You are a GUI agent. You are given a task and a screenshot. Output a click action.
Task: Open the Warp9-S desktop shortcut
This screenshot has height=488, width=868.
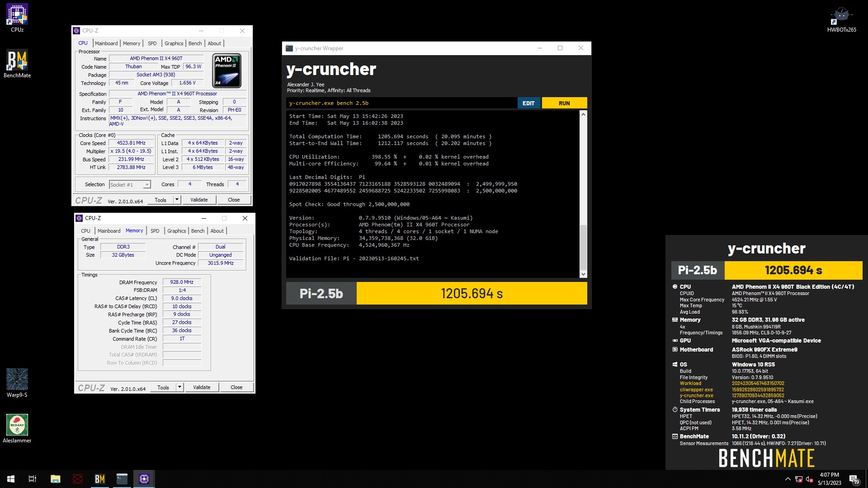tap(17, 383)
